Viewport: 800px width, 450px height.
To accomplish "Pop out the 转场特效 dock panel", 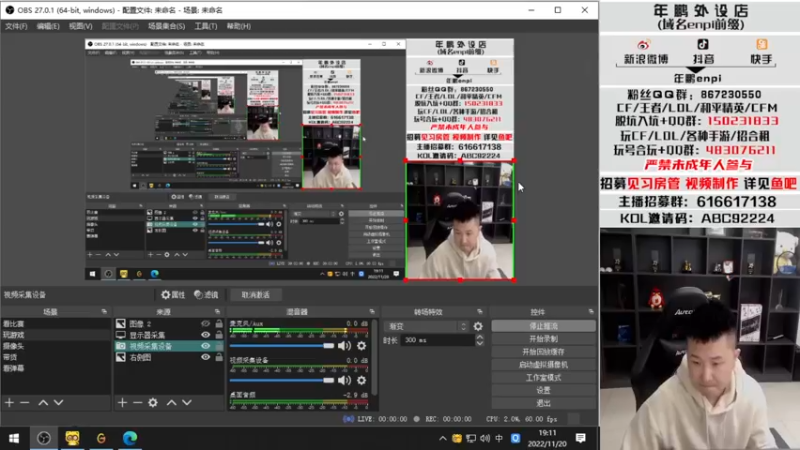I will click(480, 311).
